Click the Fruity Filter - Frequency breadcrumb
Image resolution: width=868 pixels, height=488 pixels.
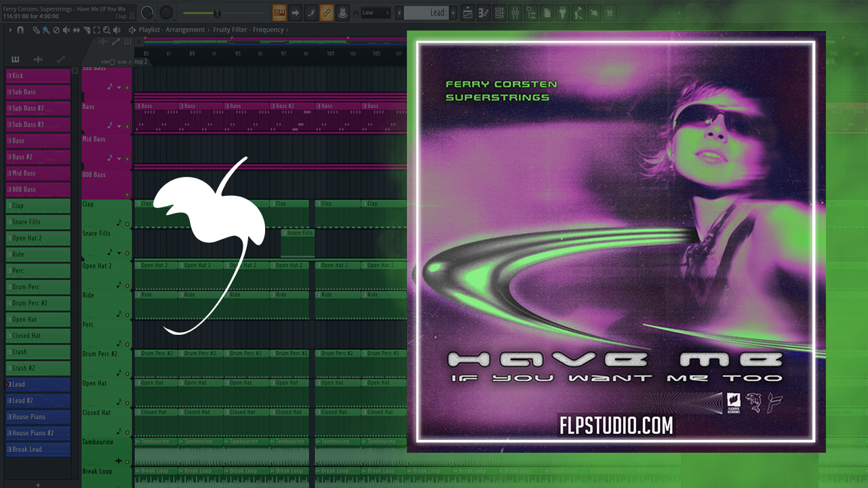pos(249,30)
